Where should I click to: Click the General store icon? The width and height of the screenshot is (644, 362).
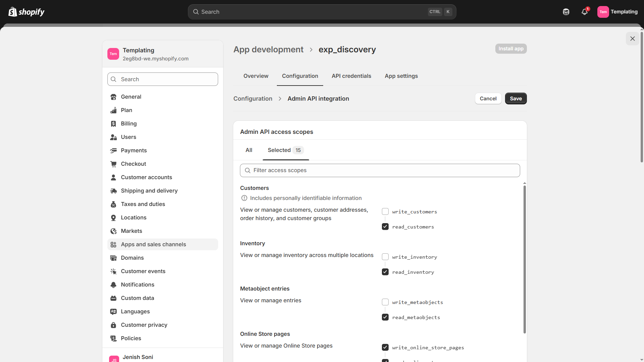point(113,97)
